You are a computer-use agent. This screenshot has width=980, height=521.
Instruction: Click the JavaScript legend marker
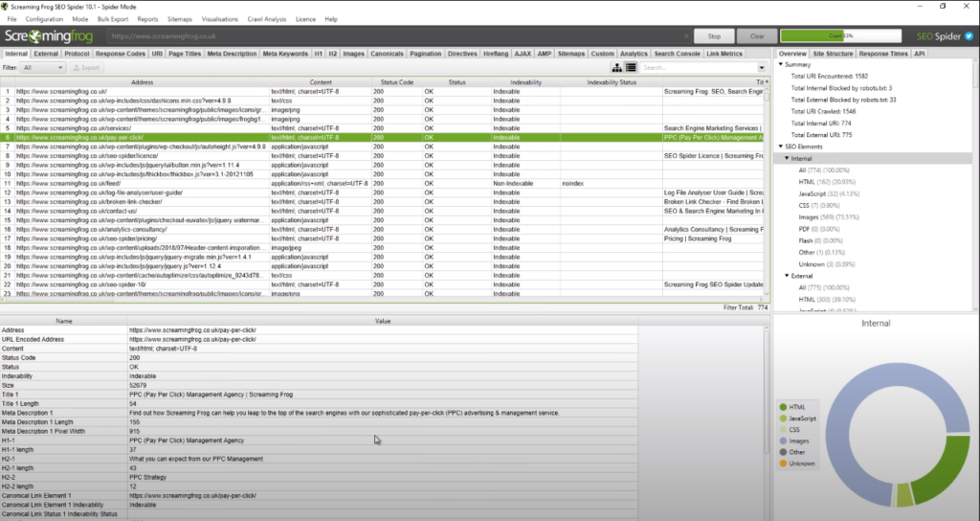783,419
